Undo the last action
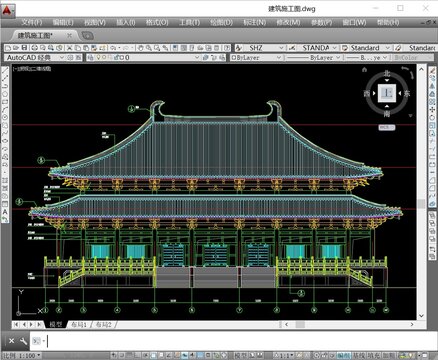 [113, 48]
